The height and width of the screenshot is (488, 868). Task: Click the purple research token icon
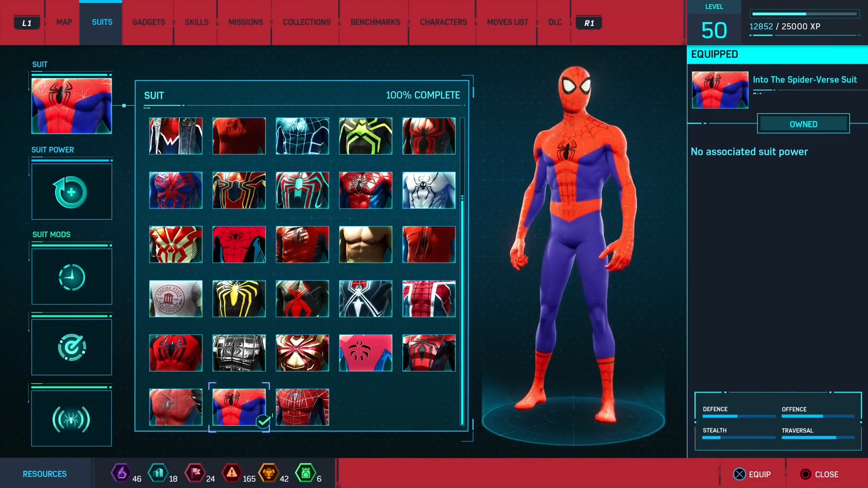pyautogui.click(x=121, y=473)
